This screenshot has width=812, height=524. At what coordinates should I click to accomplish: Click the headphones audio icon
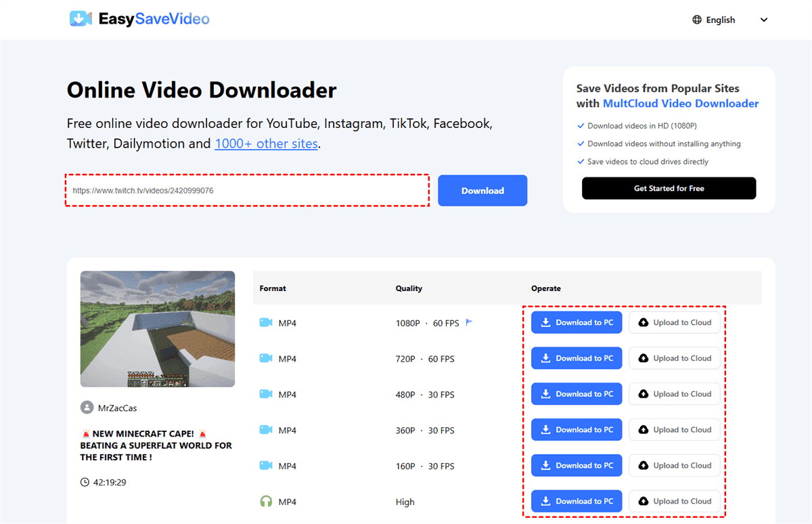[266, 502]
